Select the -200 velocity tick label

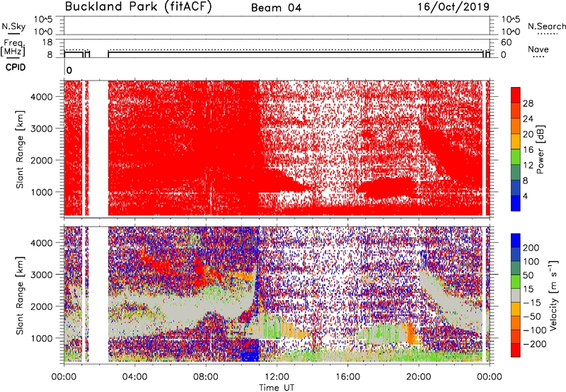pyautogui.click(x=535, y=345)
